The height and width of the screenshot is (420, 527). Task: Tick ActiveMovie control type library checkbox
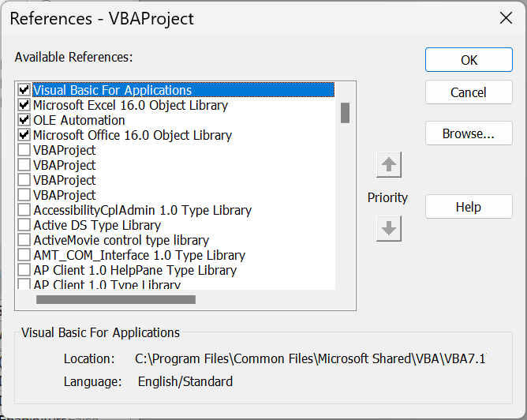(24, 240)
